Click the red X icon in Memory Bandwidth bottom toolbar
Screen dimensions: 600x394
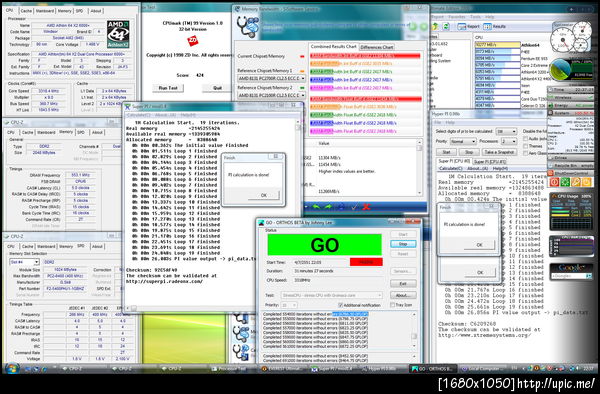tap(366, 207)
